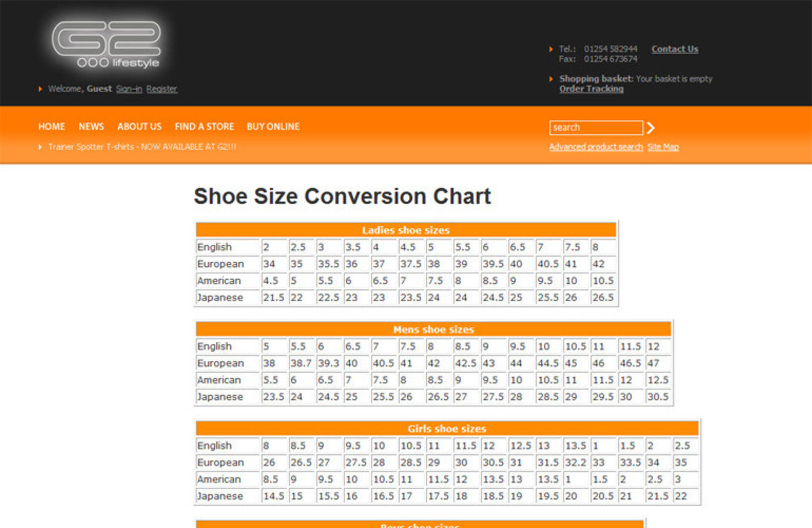Open the About Us page
812x528 pixels.
(x=139, y=126)
